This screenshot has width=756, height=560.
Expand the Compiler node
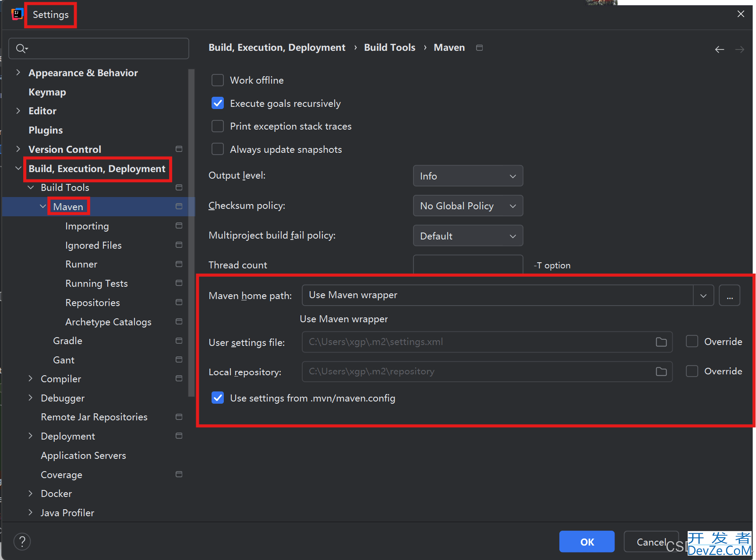31,379
